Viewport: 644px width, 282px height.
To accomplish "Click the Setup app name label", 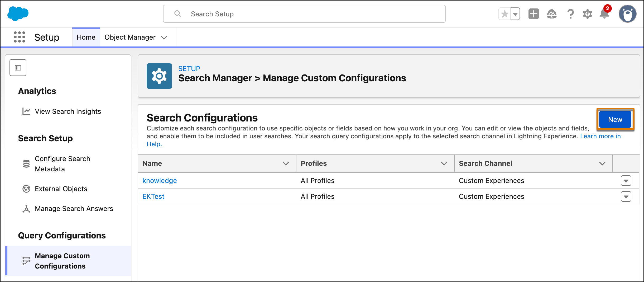I will [x=47, y=37].
